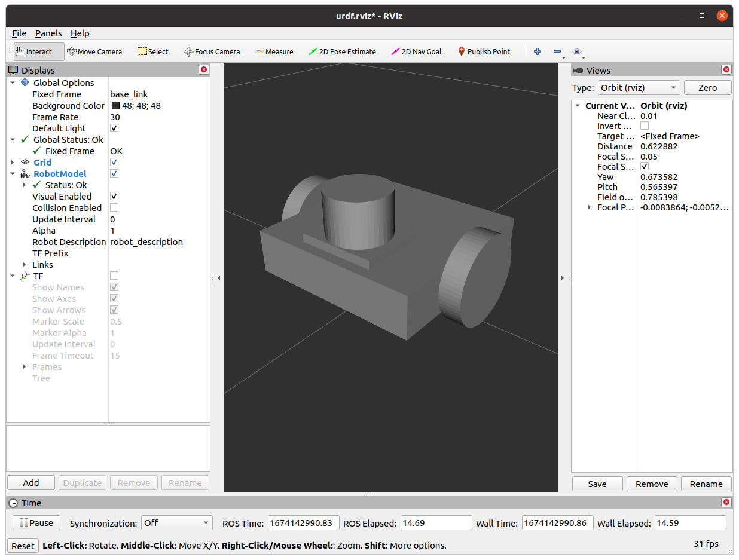Toggle the Default Light checkbox
Image resolution: width=739 pixels, height=560 pixels.
pyautogui.click(x=114, y=128)
